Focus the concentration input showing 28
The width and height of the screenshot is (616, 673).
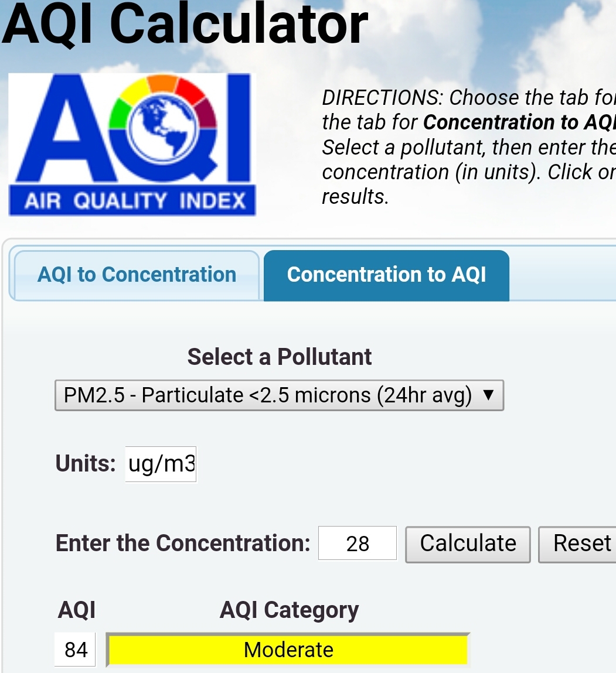click(x=358, y=544)
